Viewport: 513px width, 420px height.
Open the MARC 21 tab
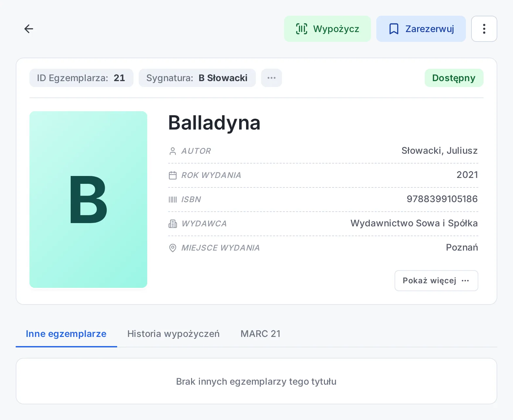click(x=260, y=334)
